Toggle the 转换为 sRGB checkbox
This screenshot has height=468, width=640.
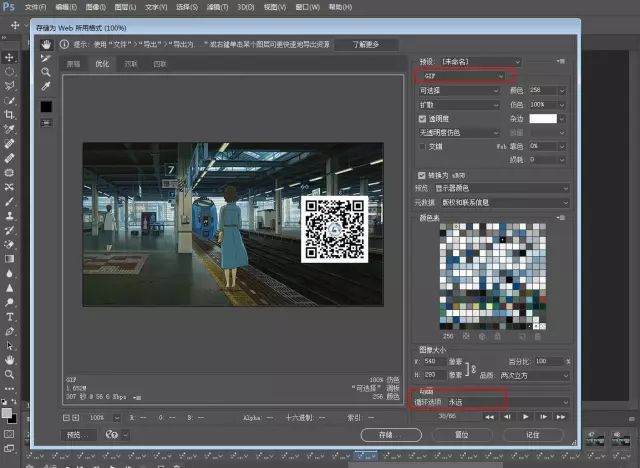tap(422, 175)
